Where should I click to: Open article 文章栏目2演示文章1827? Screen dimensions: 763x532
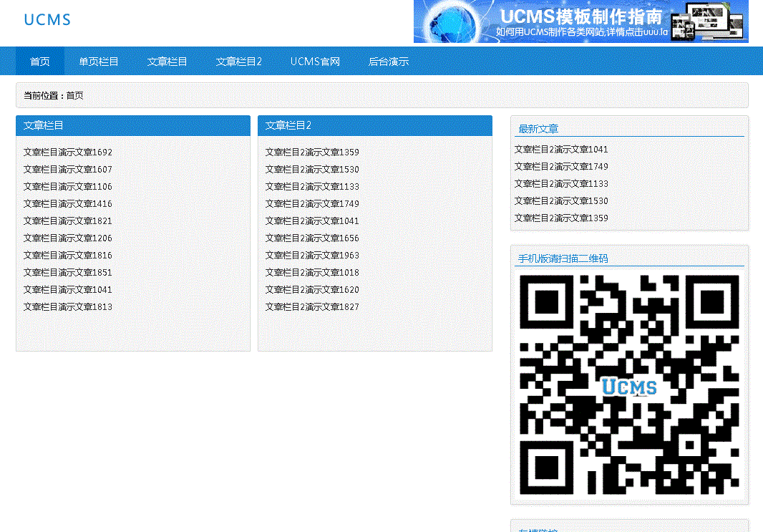[x=312, y=307]
